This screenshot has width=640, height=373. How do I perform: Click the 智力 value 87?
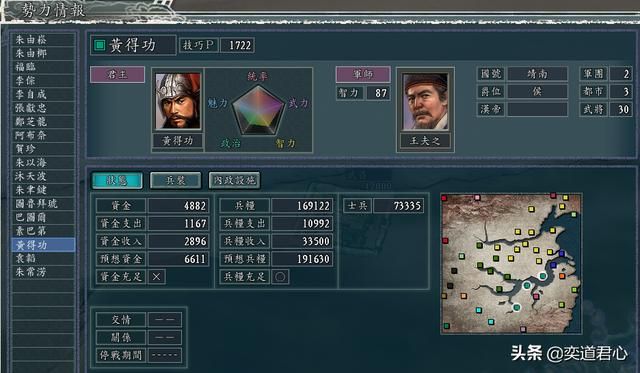(378, 93)
